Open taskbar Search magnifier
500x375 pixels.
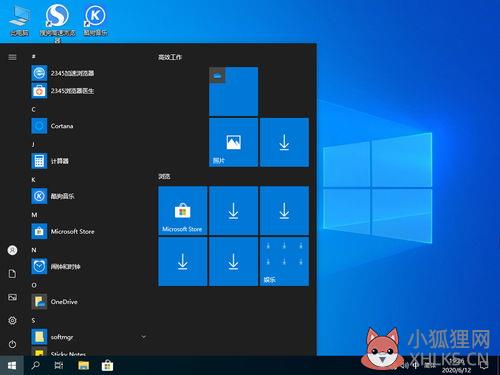(x=35, y=366)
